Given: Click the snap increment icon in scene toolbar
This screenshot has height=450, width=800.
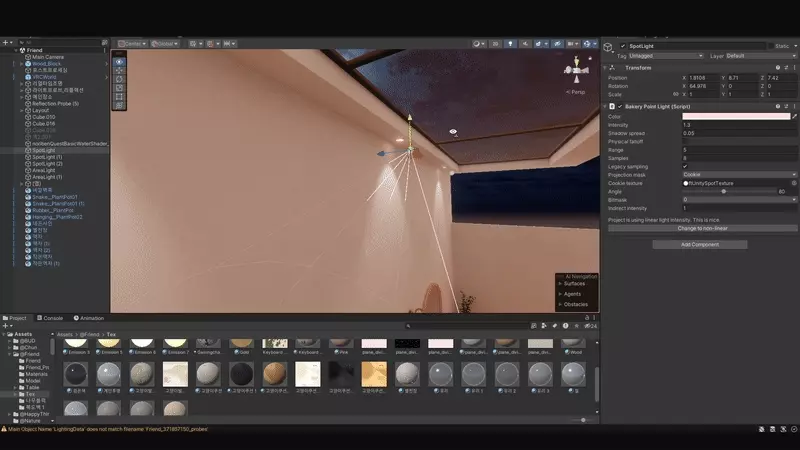Looking at the screenshot, I should [229, 44].
